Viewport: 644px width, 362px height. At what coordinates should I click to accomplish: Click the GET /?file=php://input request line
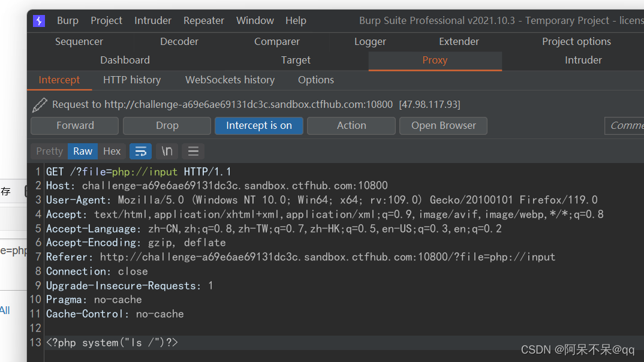point(139,171)
